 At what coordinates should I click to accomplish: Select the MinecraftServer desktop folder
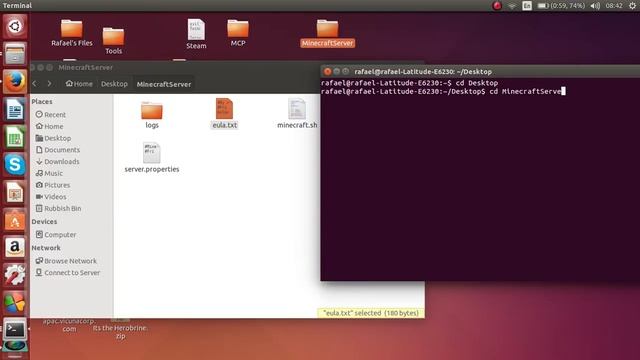[x=327, y=33]
